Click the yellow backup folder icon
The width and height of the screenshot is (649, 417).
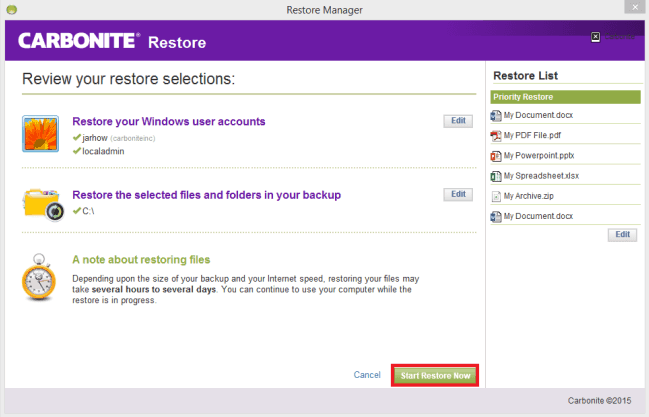pos(43,205)
